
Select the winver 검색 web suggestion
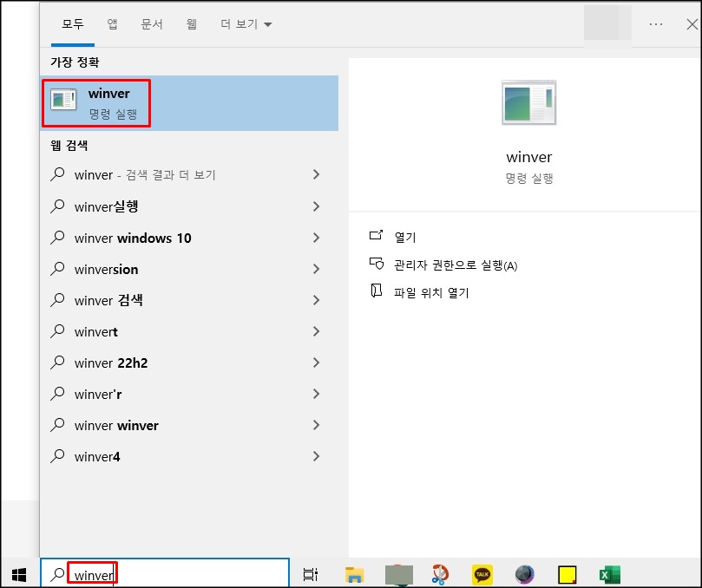189,300
